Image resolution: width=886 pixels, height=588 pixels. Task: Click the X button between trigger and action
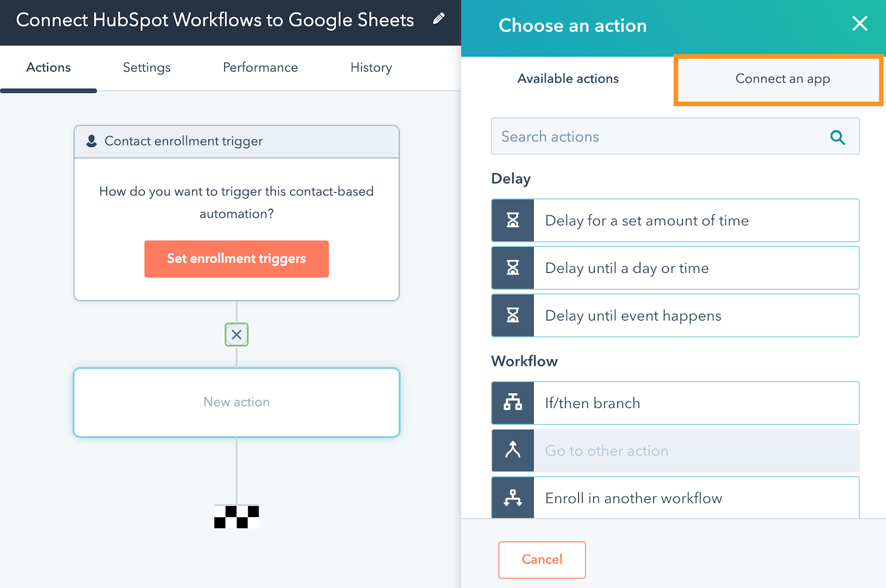236,334
